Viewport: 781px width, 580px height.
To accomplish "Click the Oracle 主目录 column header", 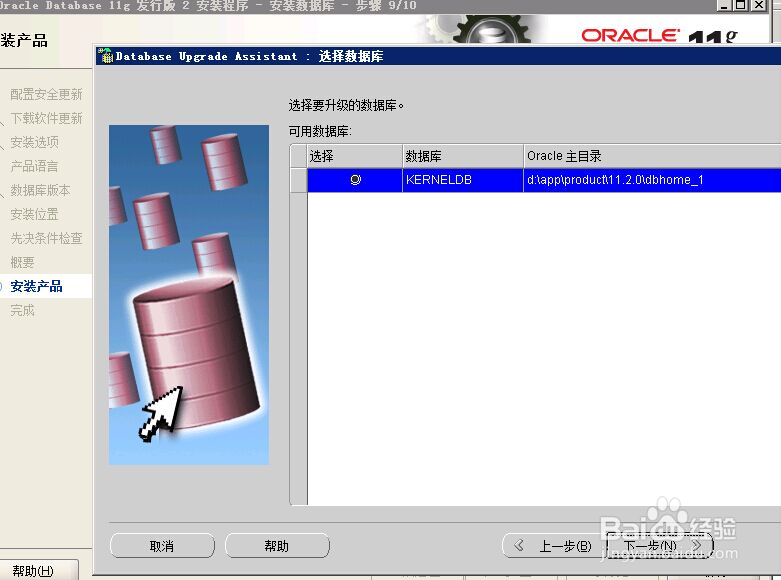I will tap(652, 156).
